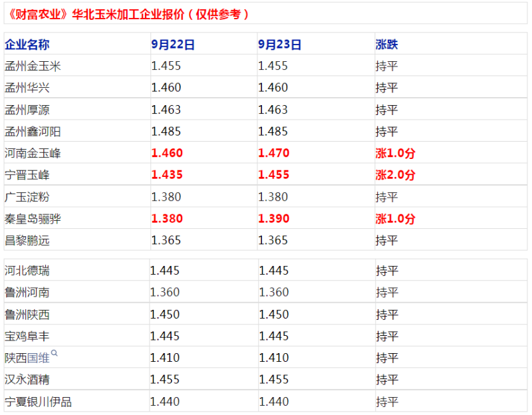The image size is (532, 415).
Task: Select 秦皇岛骊骅's red 9月23日 price 1.390
Action: click(274, 219)
